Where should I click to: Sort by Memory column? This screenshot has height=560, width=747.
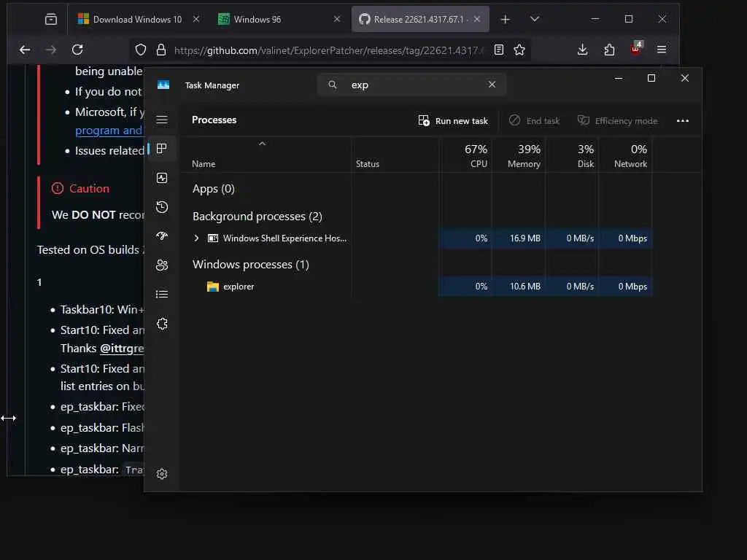coord(519,156)
